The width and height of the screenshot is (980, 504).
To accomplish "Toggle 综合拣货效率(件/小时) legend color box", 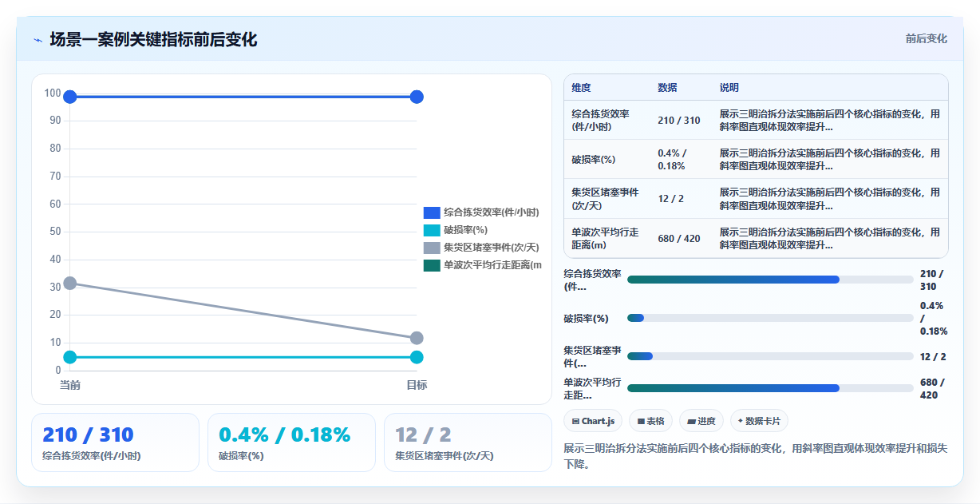I will (x=432, y=212).
